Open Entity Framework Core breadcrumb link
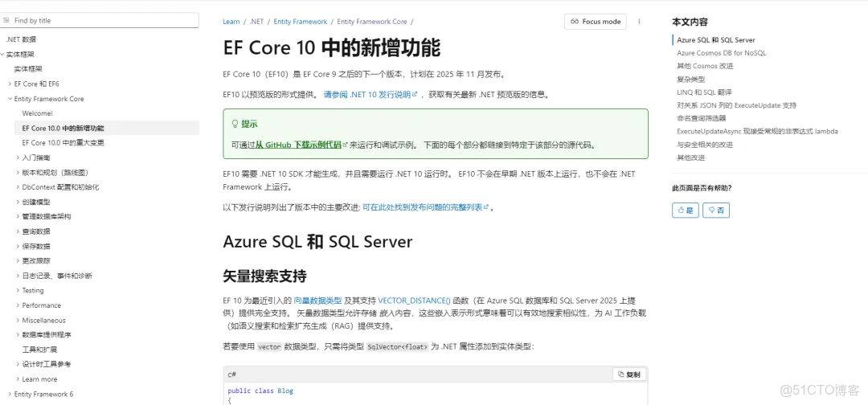Image resolution: width=868 pixels, height=405 pixels. tap(372, 22)
